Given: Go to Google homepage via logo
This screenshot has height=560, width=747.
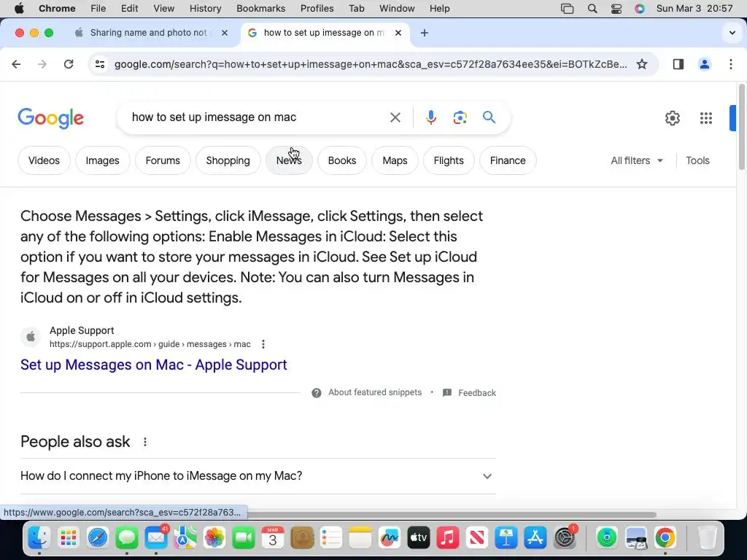Looking at the screenshot, I should [50, 118].
